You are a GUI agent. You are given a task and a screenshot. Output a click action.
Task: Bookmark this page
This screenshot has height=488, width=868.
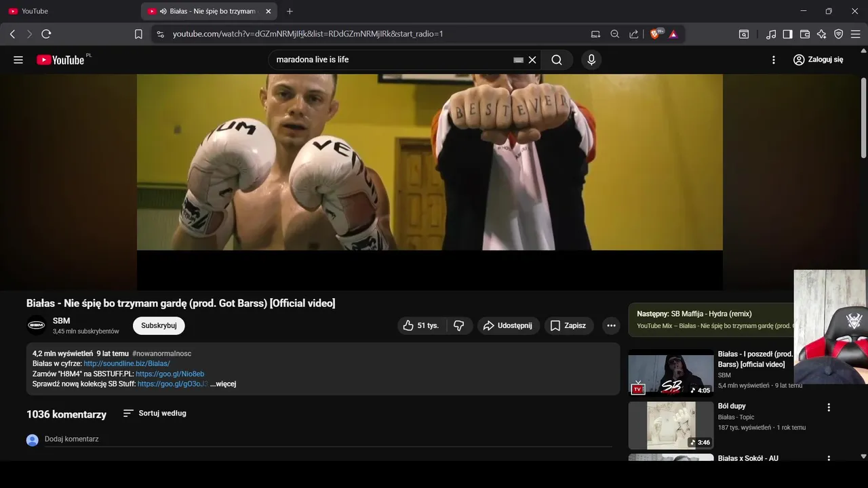click(138, 34)
